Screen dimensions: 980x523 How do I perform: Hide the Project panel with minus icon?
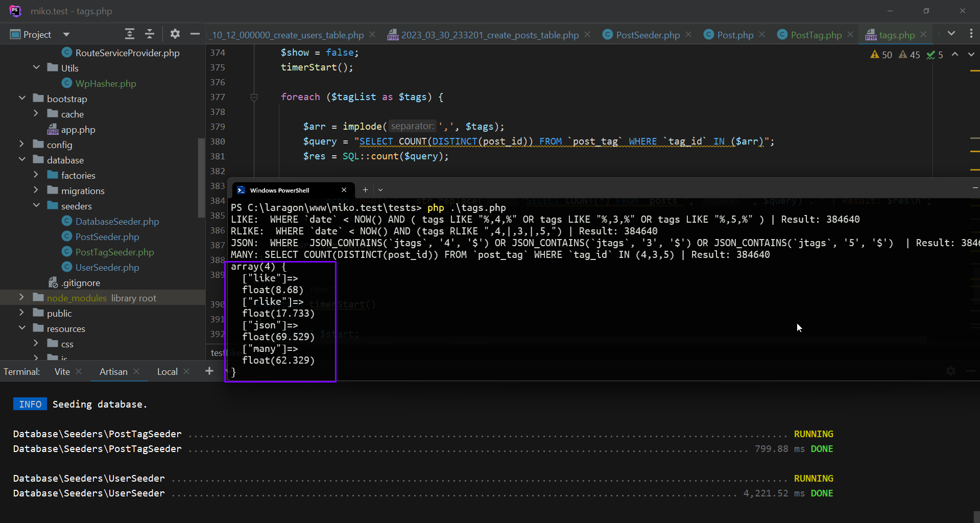coord(195,34)
